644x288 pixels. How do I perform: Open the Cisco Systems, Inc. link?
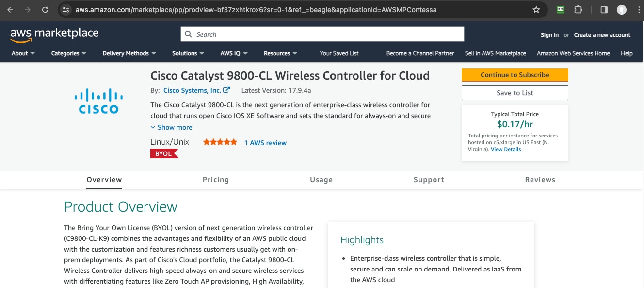[193, 90]
